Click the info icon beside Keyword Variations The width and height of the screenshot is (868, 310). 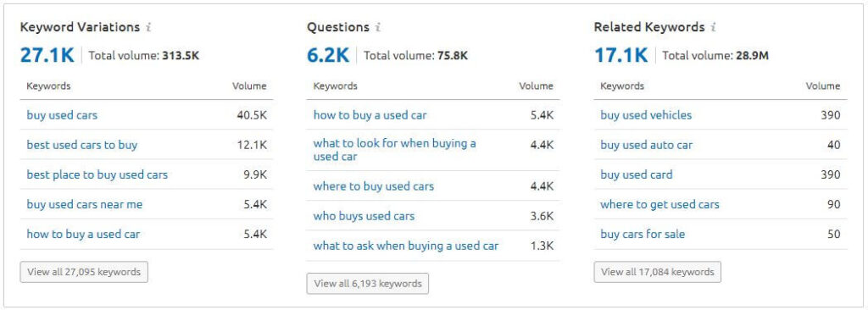(x=148, y=27)
